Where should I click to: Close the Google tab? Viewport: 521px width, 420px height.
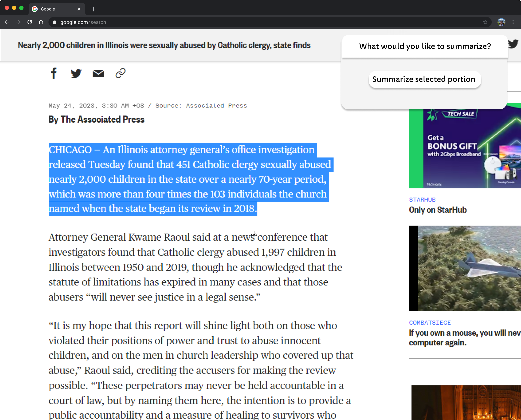[79, 9]
